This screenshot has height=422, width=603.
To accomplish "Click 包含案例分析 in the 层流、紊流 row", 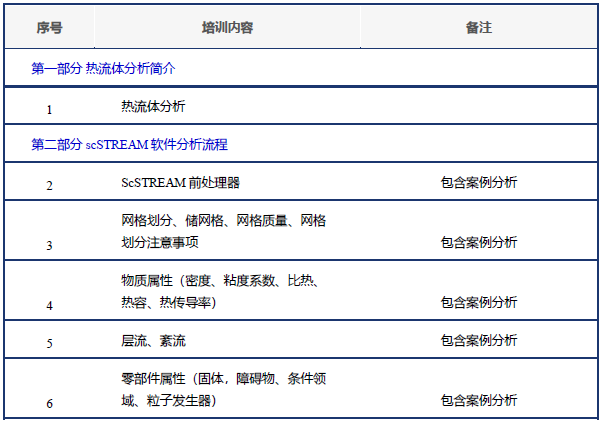I will point(479,340).
